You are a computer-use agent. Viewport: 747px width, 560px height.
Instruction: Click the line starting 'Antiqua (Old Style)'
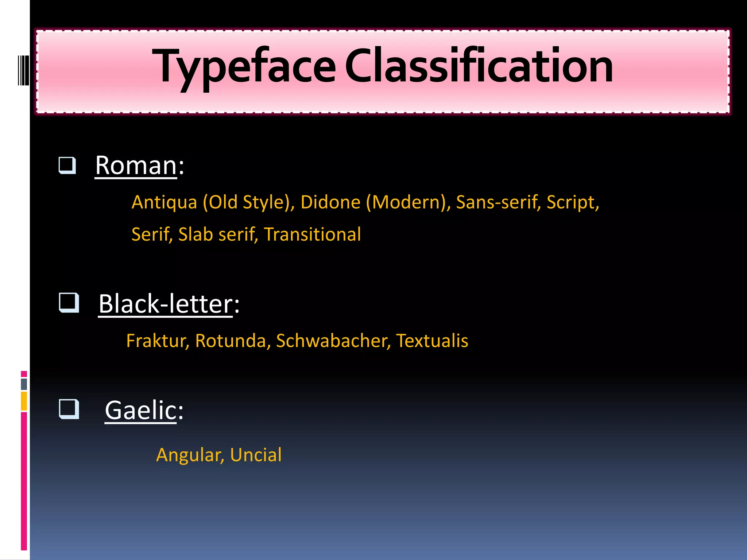(x=365, y=202)
